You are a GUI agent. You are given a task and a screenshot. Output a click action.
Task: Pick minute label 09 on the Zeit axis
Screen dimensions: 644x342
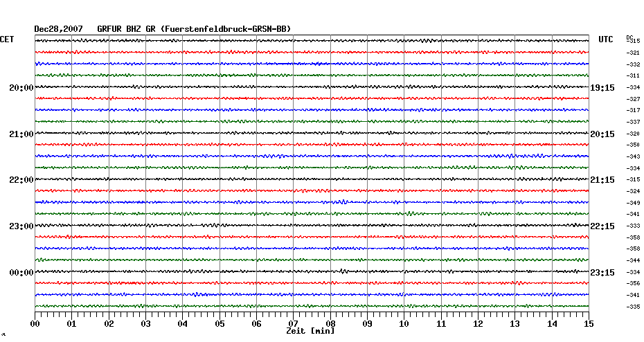pos(367,324)
